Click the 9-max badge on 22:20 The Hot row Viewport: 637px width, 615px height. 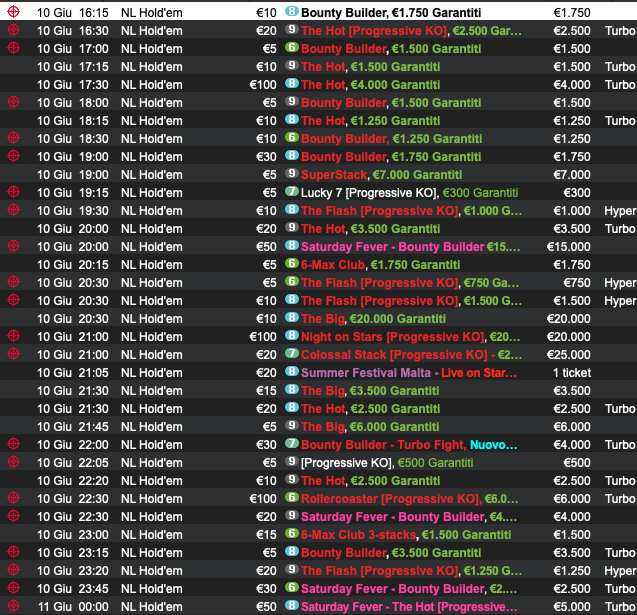292,479
